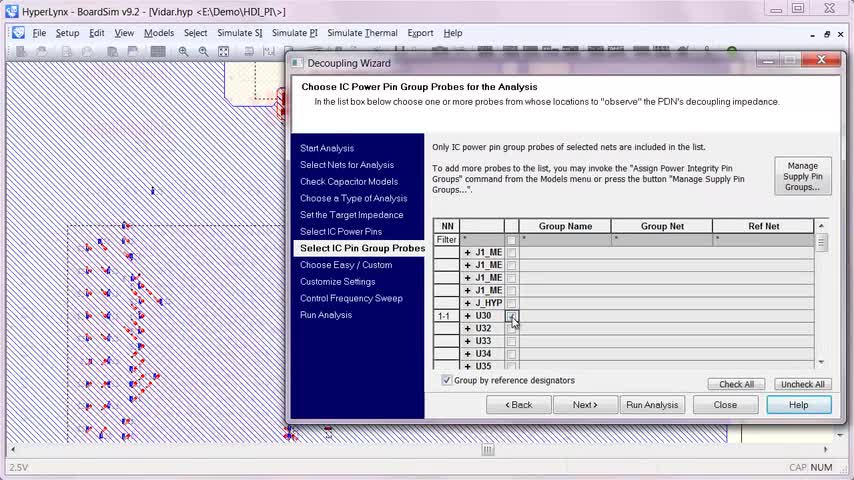Click the Ref Net filter field
The height and width of the screenshot is (480, 854).
coord(763,240)
